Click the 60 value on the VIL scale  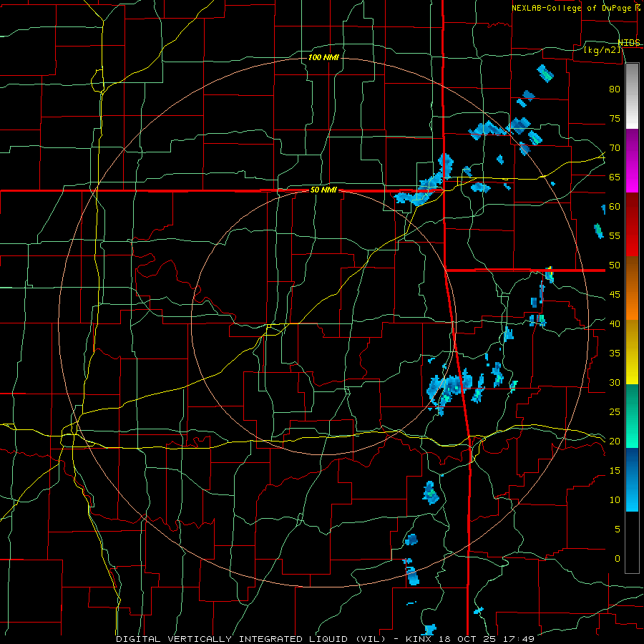(615, 207)
